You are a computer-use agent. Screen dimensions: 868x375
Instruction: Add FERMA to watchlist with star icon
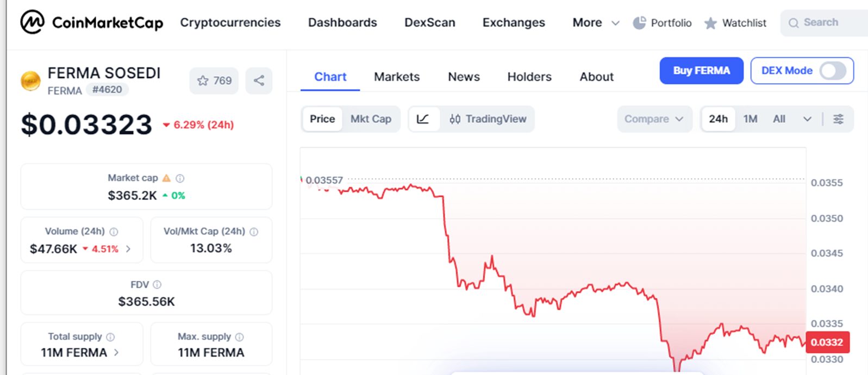(x=203, y=80)
